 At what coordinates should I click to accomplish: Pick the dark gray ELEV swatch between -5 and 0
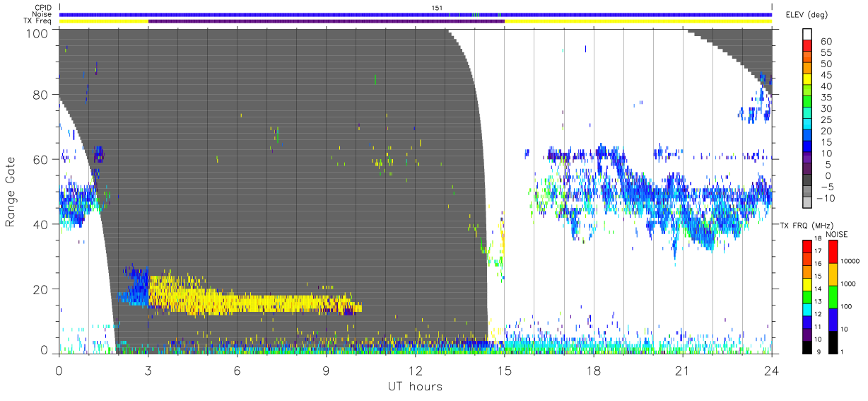(807, 181)
